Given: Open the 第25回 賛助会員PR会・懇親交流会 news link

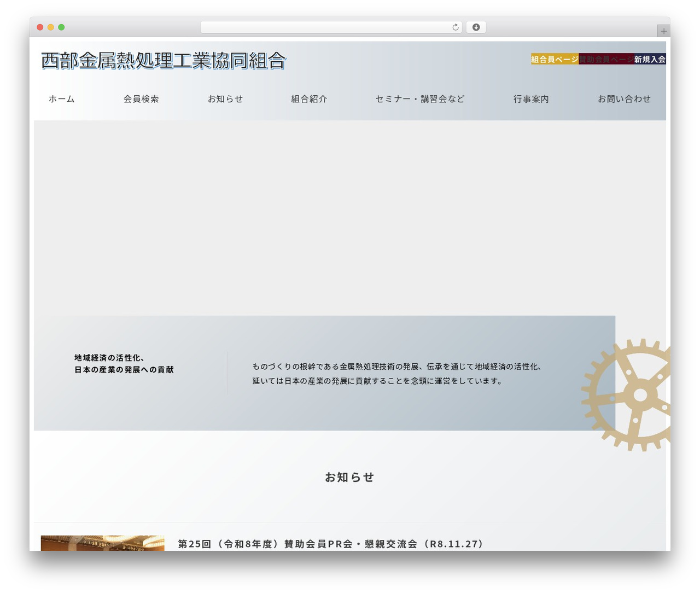Looking at the screenshot, I should click(x=331, y=544).
